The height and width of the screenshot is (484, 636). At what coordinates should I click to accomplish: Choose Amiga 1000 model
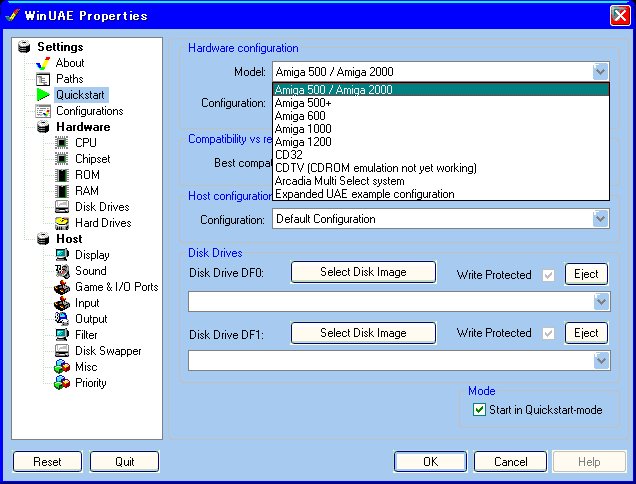(441, 129)
